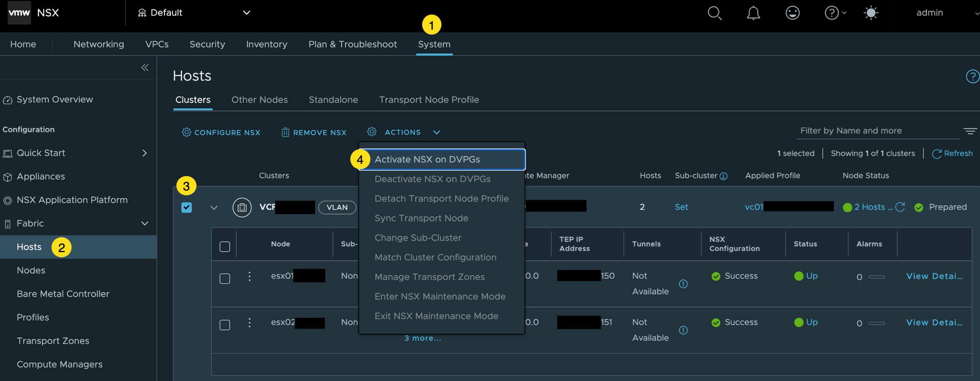Click the Configure NSX button
The width and height of the screenshot is (980, 381).
[x=221, y=133]
